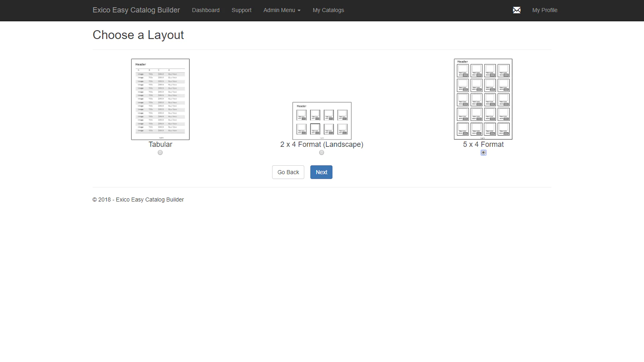
Task: Go to the Support page
Action: [242, 10]
